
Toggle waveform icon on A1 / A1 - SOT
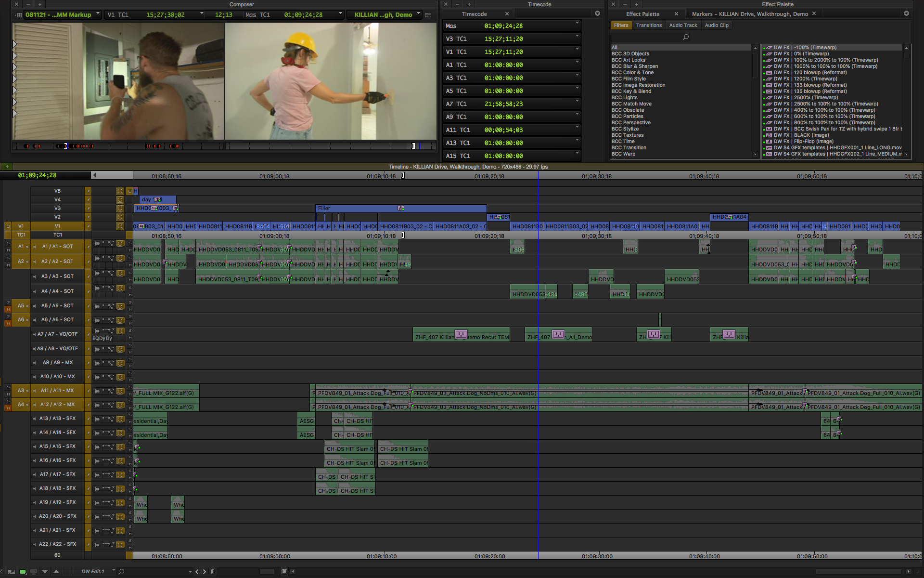pos(97,244)
